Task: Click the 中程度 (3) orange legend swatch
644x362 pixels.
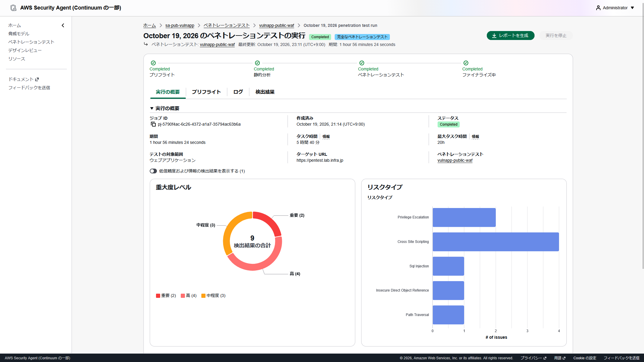Action: [203, 296]
